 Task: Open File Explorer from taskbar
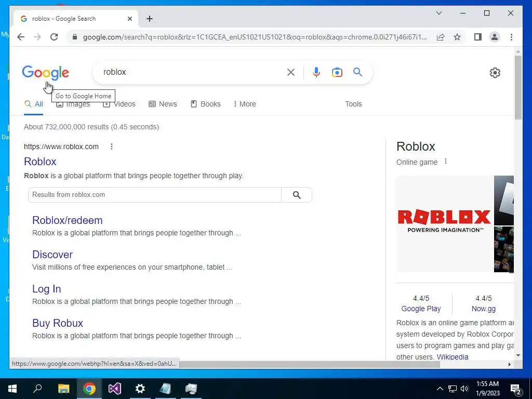(63, 389)
